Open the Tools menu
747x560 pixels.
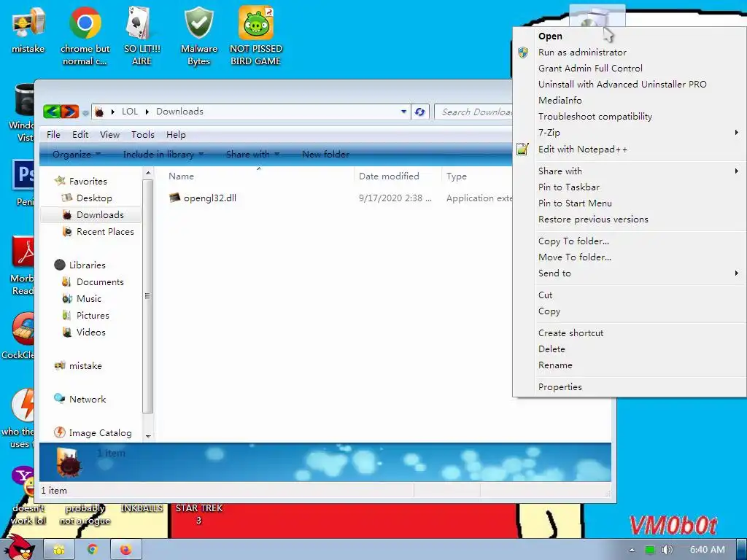coord(143,135)
